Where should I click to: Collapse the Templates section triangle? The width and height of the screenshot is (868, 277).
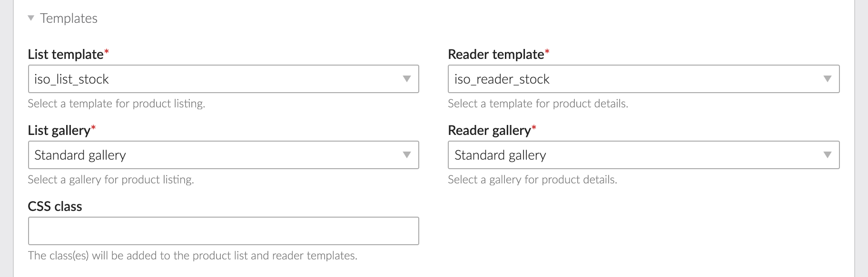click(31, 18)
